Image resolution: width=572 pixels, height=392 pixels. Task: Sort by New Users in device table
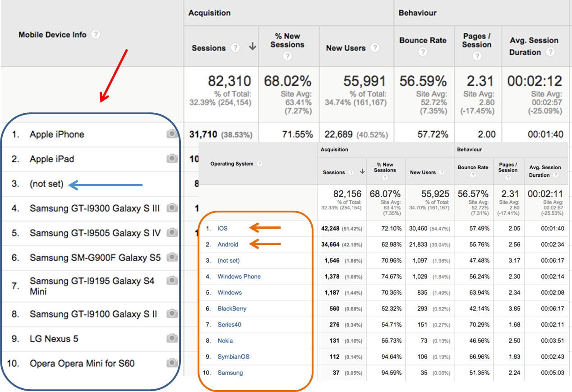point(346,48)
